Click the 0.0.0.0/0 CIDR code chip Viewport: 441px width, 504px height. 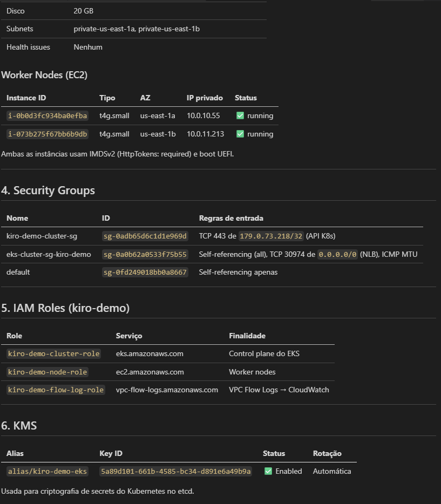[x=337, y=254]
